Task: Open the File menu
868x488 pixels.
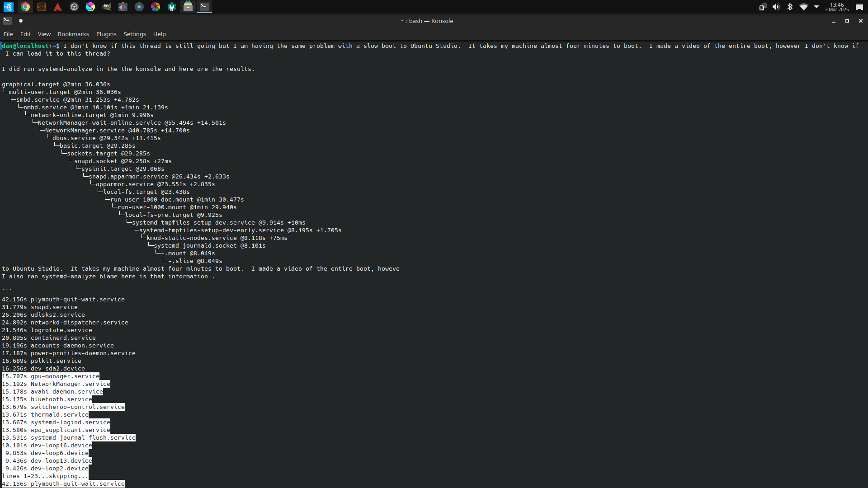Action: (x=8, y=34)
